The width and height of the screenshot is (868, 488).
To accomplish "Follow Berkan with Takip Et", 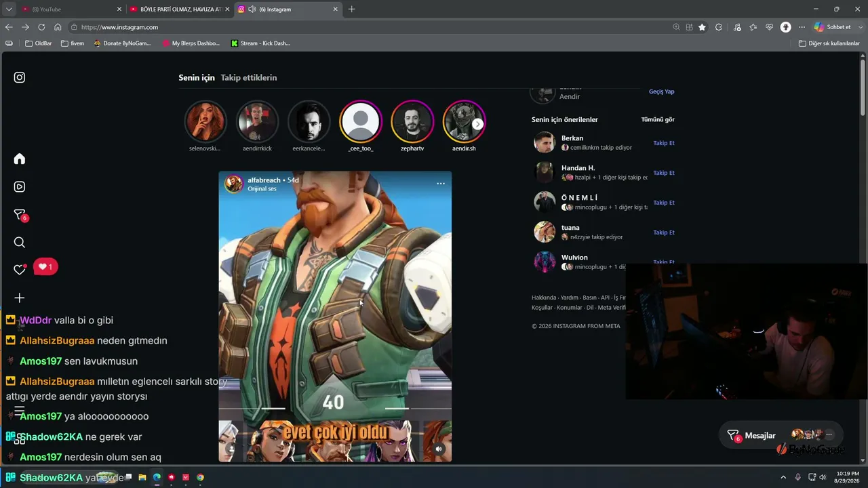I will [664, 143].
